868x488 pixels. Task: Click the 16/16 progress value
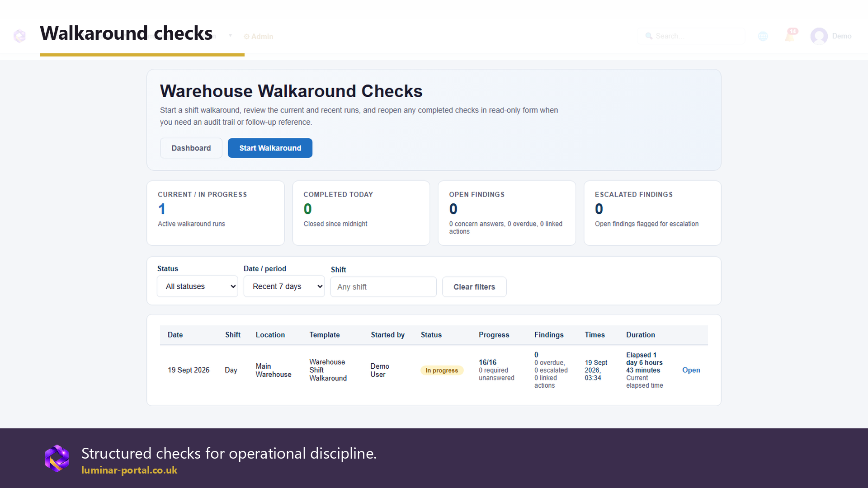[487, 362]
